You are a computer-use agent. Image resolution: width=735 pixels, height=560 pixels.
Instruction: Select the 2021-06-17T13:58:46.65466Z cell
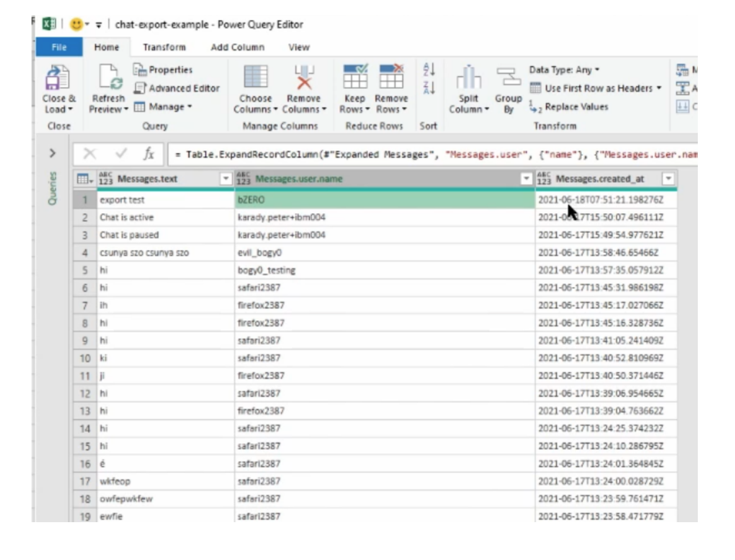(x=606, y=253)
